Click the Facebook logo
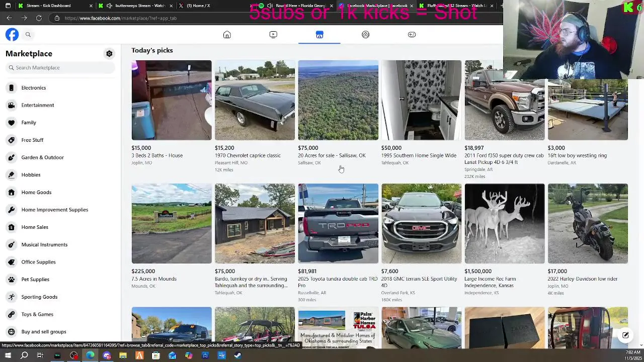 click(x=12, y=34)
